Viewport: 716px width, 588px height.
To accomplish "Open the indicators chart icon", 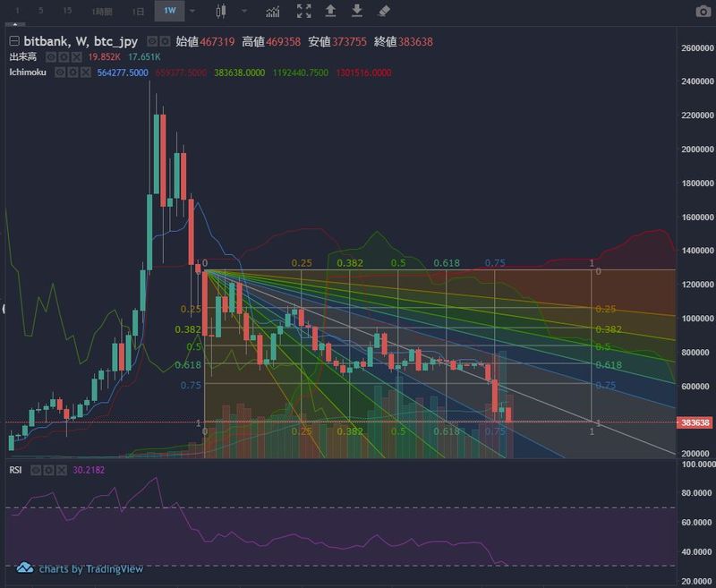I will click(x=274, y=12).
